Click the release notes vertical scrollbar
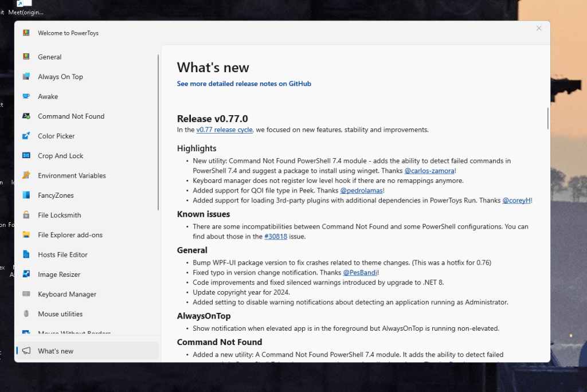 pyautogui.click(x=547, y=118)
